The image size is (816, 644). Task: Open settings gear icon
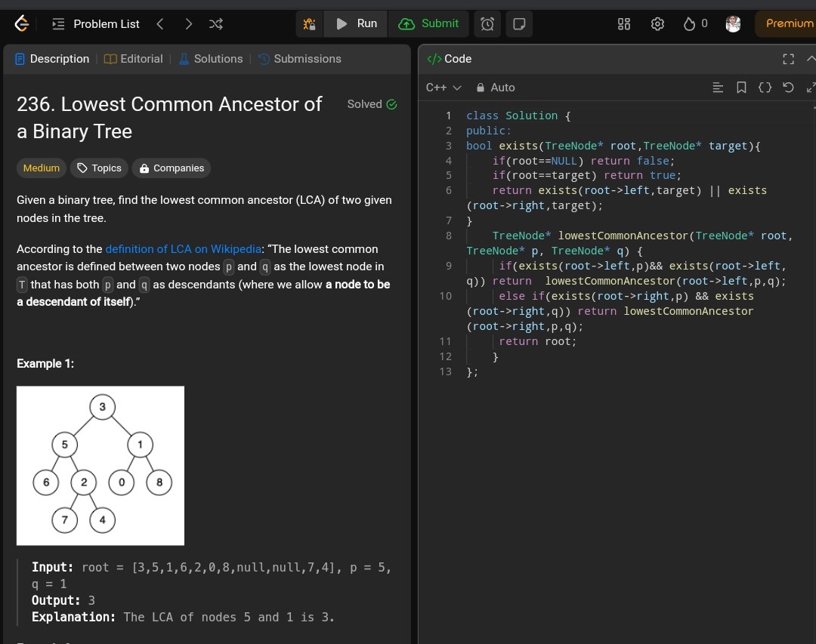pyautogui.click(x=657, y=24)
